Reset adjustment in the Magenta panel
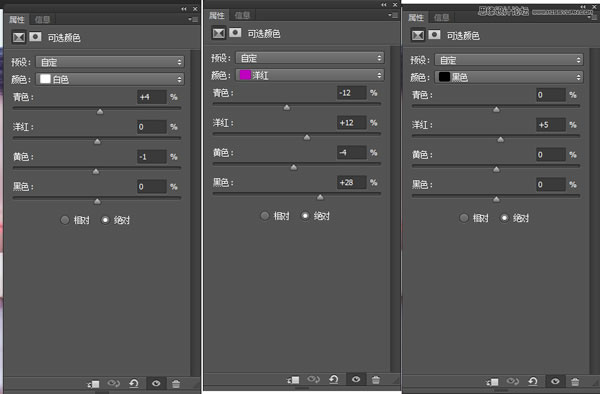The image size is (600, 394). [334, 379]
